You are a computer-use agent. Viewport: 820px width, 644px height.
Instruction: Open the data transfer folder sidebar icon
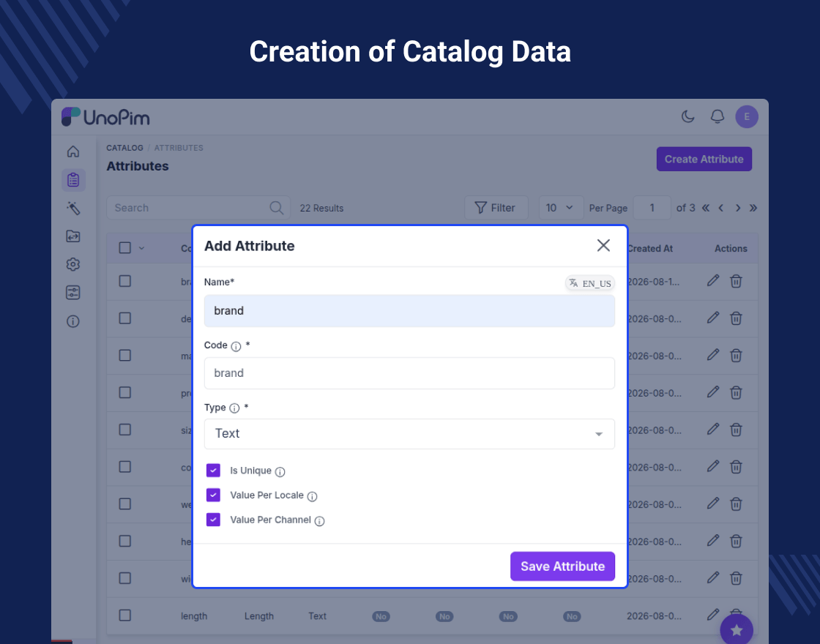click(x=73, y=236)
